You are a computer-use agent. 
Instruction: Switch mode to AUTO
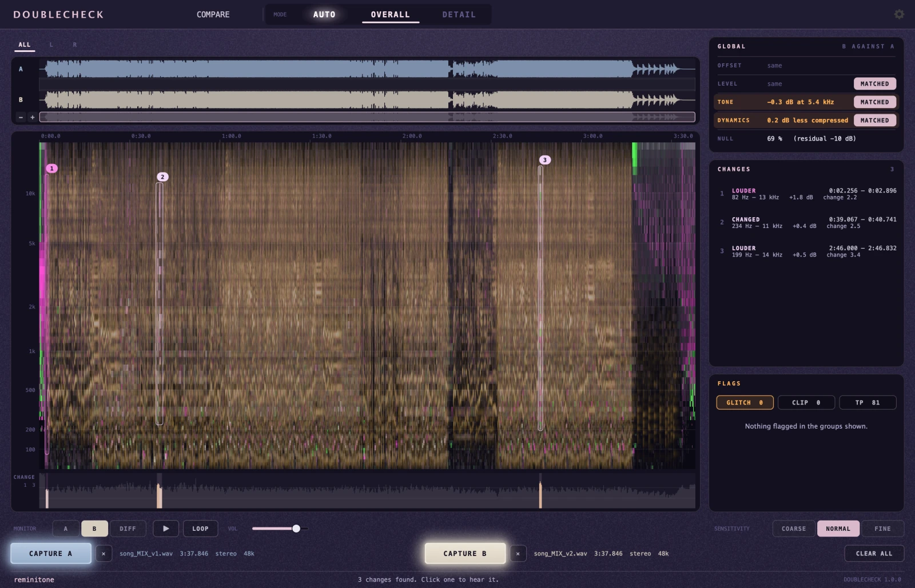point(324,14)
